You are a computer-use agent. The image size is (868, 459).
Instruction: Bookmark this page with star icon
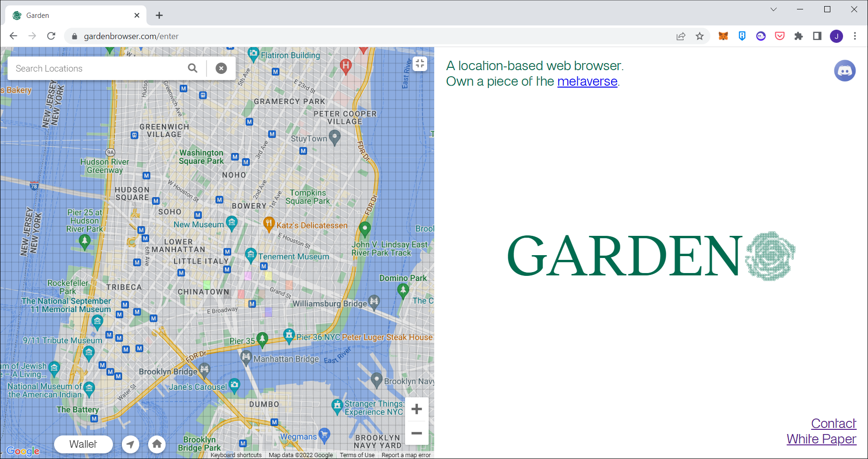[x=700, y=36]
